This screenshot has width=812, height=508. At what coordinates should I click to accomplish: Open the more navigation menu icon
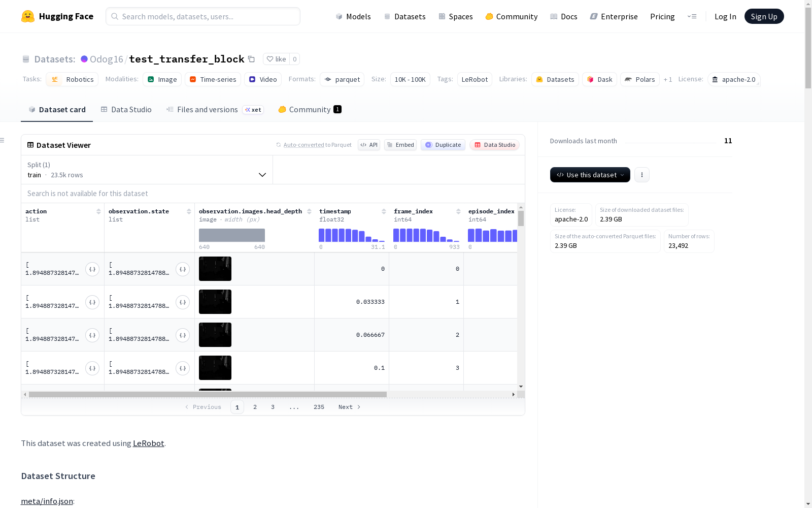click(692, 16)
